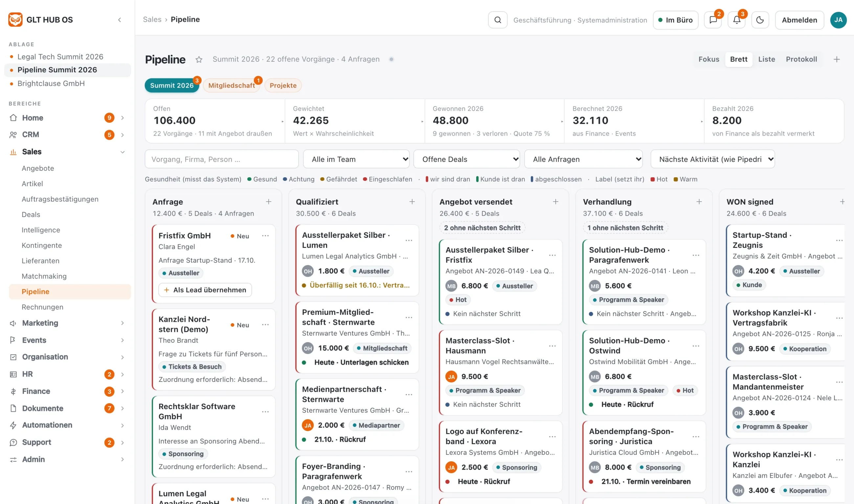854x504 pixels.
Task: Add a deal in the Qualifiziert column
Action: (x=412, y=201)
